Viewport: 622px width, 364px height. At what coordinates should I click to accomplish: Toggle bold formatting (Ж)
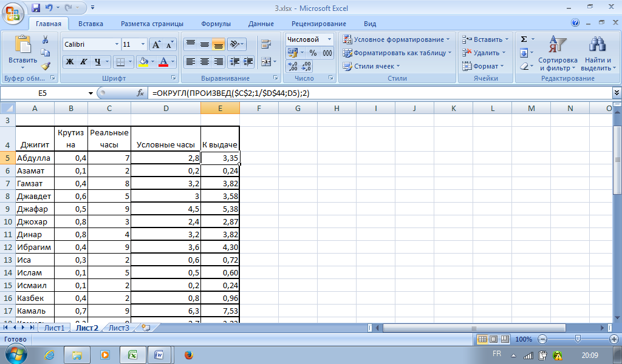tap(70, 62)
